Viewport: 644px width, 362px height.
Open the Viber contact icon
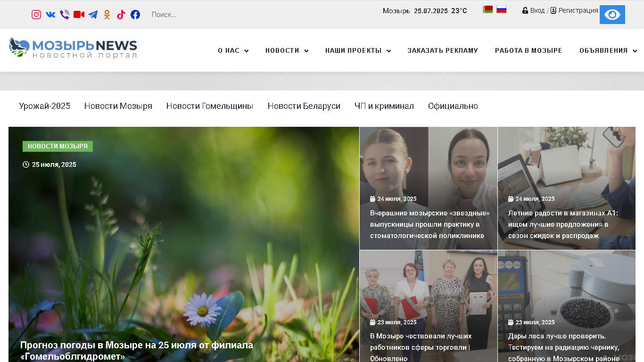(x=65, y=15)
